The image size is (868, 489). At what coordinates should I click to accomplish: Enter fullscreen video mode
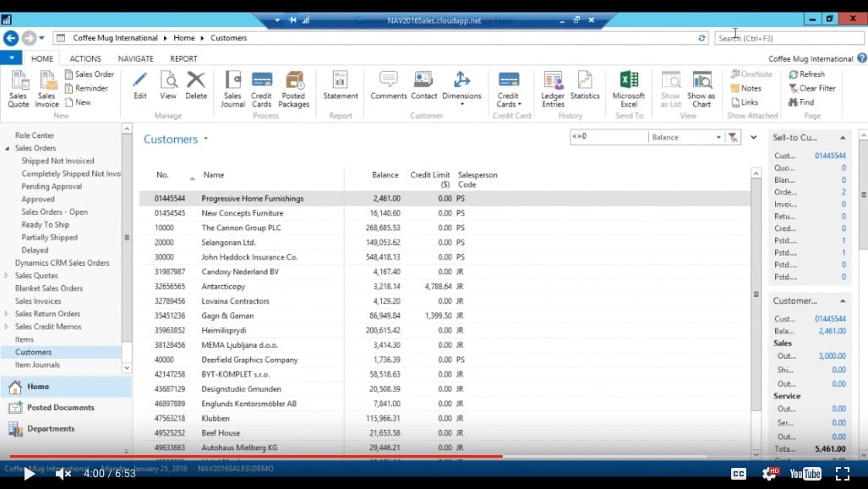tap(843, 474)
